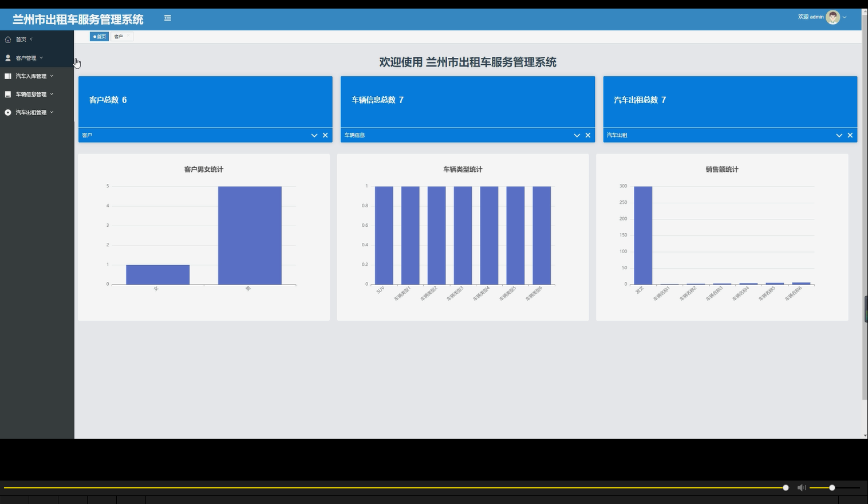The width and height of the screenshot is (868, 504).
Task: Collapse the 车辆信息 widget panel
Action: coord(576,135)
